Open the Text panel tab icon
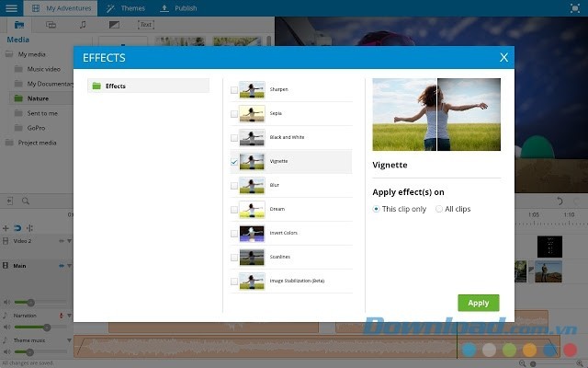Viewport: 588px width, 368px height. [146, 25]
